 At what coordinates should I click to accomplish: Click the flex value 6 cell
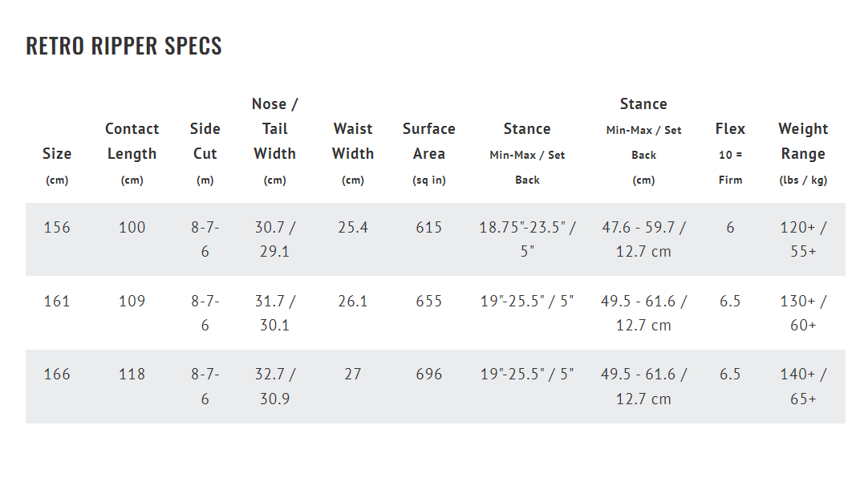(x=730, y=228)
